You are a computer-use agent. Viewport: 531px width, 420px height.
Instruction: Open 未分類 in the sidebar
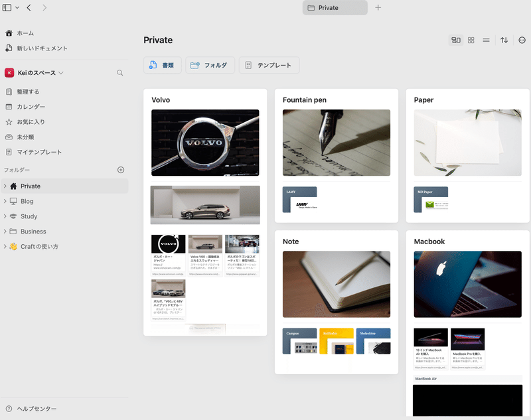tap(25, 137)
